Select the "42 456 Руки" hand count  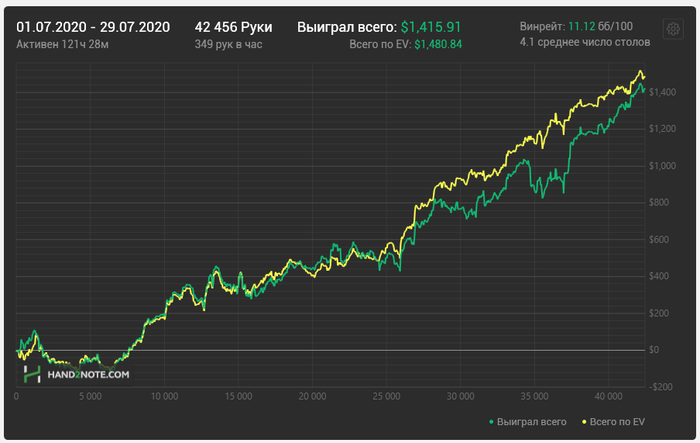pyautogui.click(x=233, y=27)
